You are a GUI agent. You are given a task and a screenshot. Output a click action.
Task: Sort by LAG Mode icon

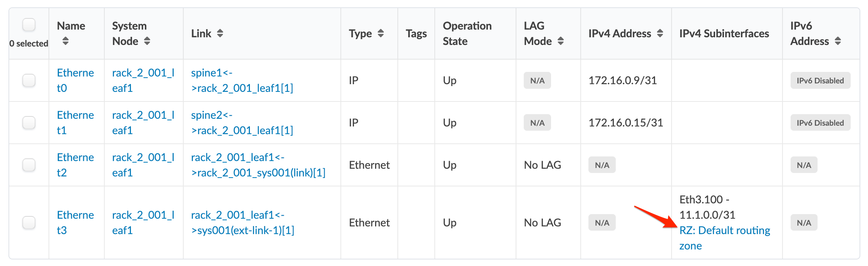(x=561, y=41)
